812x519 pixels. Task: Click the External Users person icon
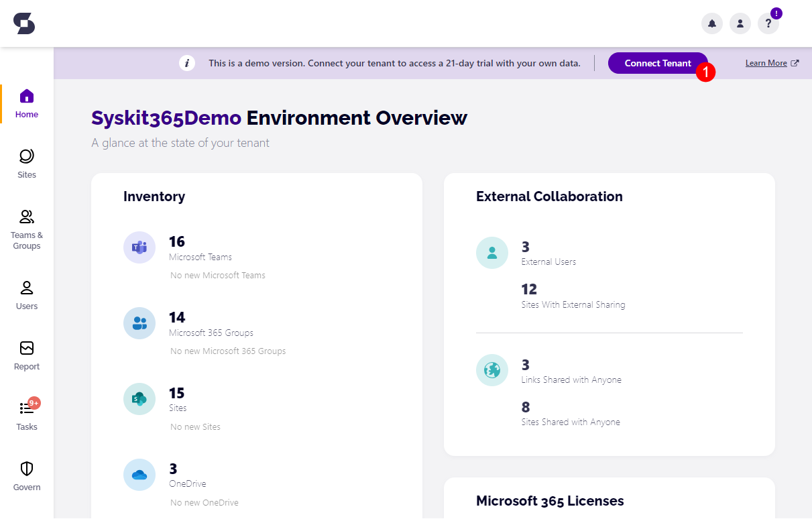tap(492, 252)
